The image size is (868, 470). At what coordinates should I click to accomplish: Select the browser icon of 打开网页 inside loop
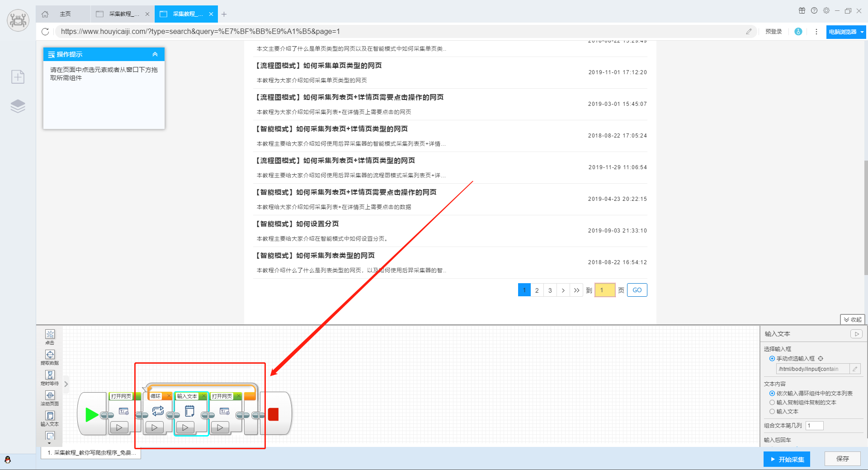(224, 411)
